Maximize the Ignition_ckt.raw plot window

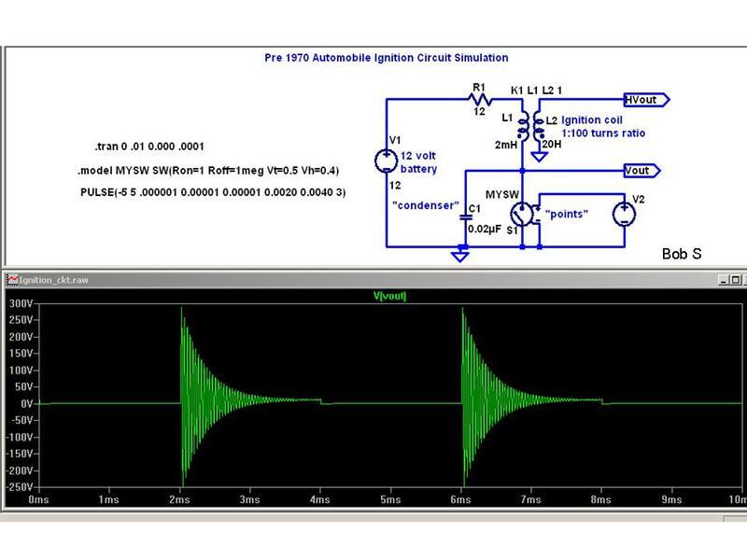(x=735, y=280)
